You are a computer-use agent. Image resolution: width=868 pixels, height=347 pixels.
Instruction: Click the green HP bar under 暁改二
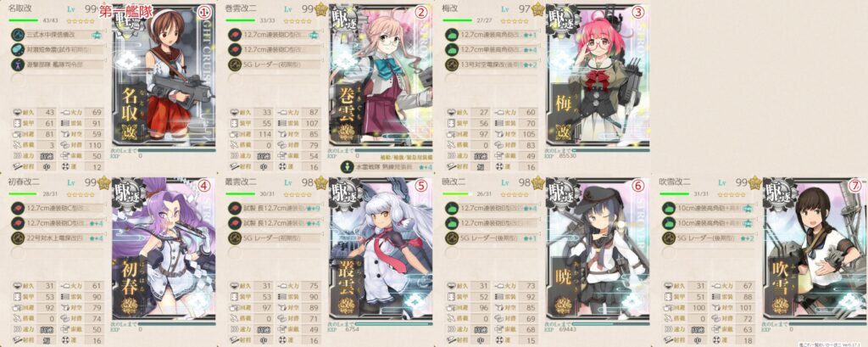coord(457,194)
